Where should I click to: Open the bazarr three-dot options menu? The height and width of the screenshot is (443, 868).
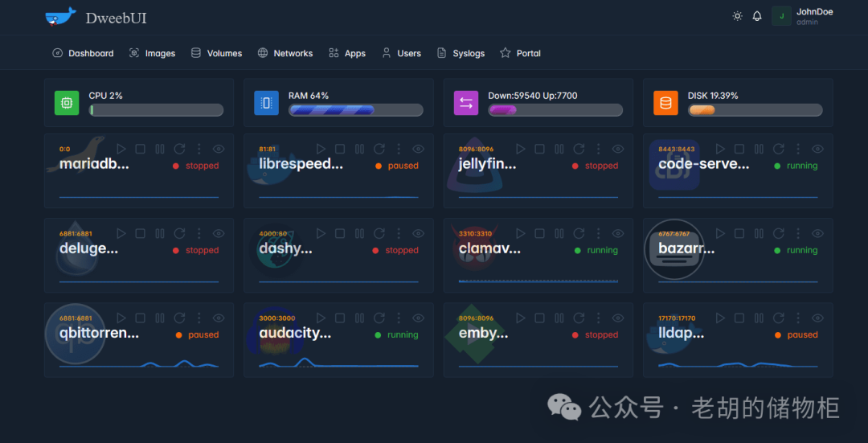798,234
